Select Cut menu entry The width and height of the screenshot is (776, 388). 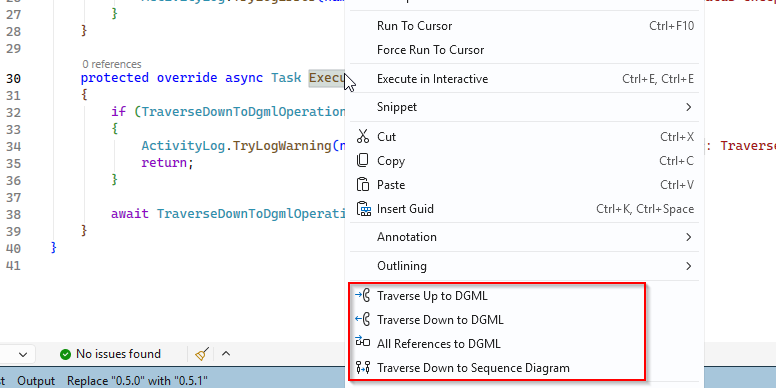click(524, 137)
